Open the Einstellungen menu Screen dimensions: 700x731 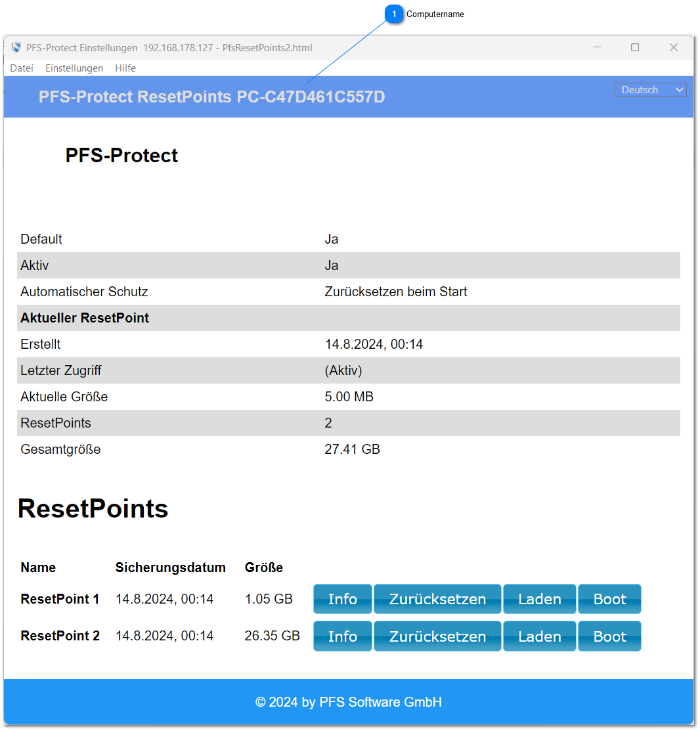pos(74,68)
